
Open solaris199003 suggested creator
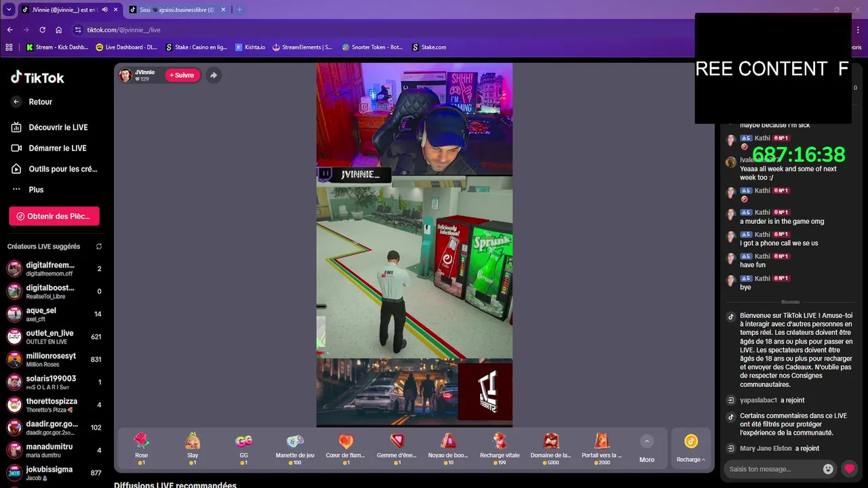click(54, 382)
